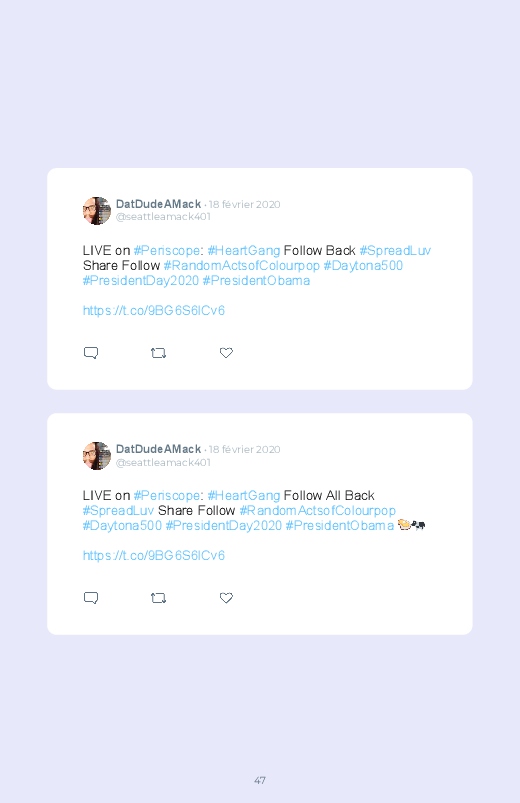Like the first tweet with heart icon
This screenshot has width=520, height=803.
coord(226,353)
